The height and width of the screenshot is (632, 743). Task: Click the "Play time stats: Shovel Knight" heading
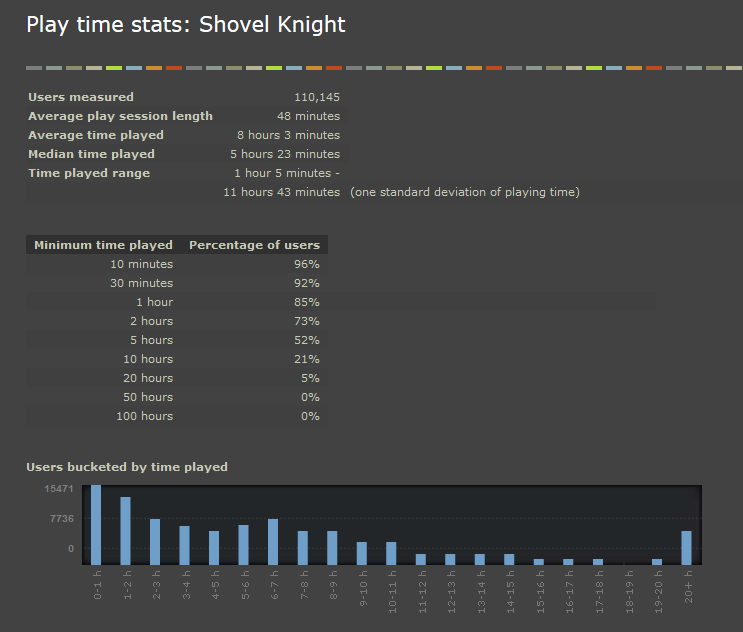tap(186, 25)
